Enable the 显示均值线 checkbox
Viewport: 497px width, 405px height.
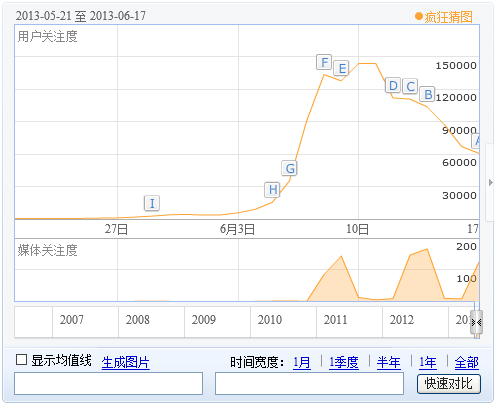21,360
